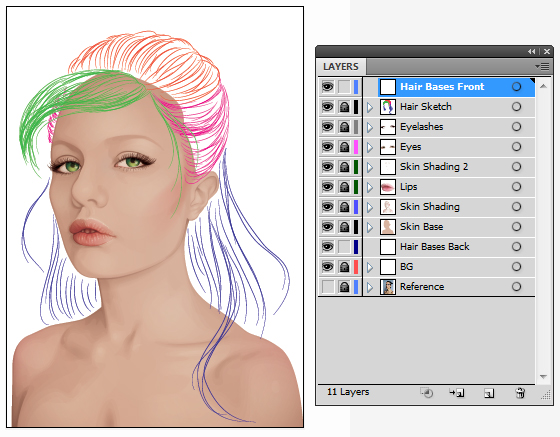Expand the Skin Shading 2 layer
Image resolution: width=560 pixels, height=437 pixels.
(x=370, y=167)
